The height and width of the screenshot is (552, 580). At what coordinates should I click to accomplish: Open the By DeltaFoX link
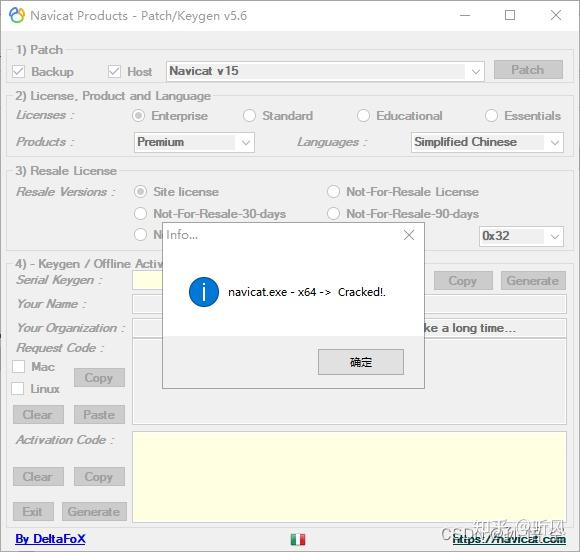(x=50, y=539)
